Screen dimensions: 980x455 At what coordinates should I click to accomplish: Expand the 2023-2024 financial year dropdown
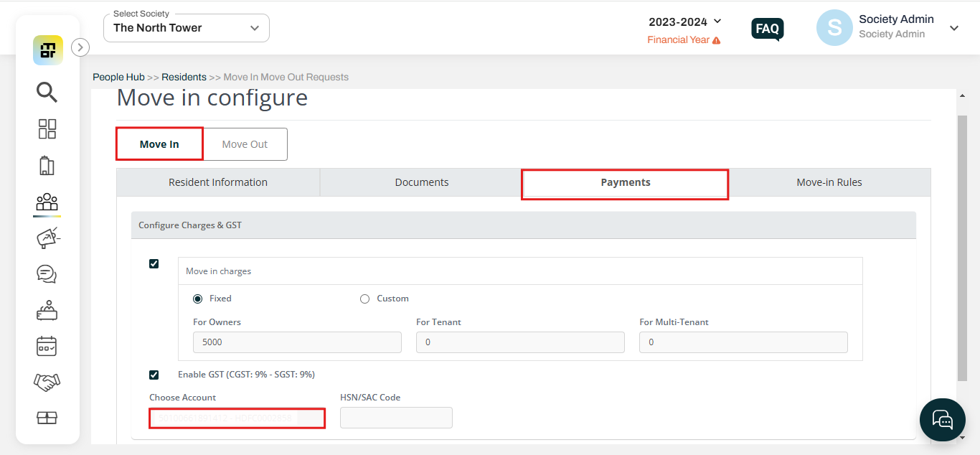pyautogui.click(x=684, y=22)
